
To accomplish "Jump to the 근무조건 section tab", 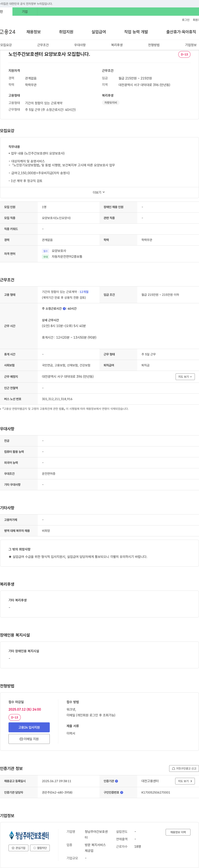I will [43, 45].
